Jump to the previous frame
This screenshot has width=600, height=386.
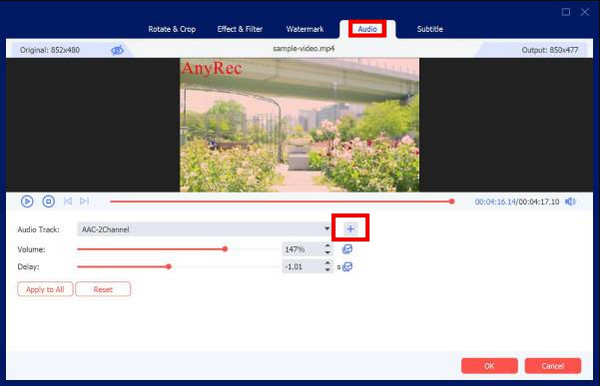[x=68, y=201]
